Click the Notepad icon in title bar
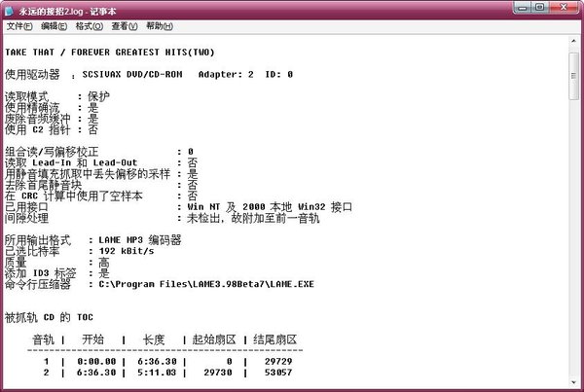Screen dimensions: 584x392 10,11
